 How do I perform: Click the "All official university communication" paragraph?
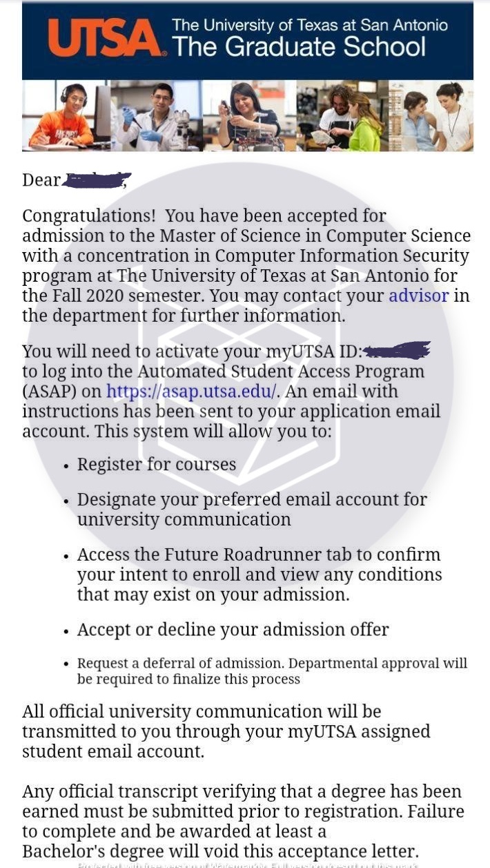coord(226,731)
